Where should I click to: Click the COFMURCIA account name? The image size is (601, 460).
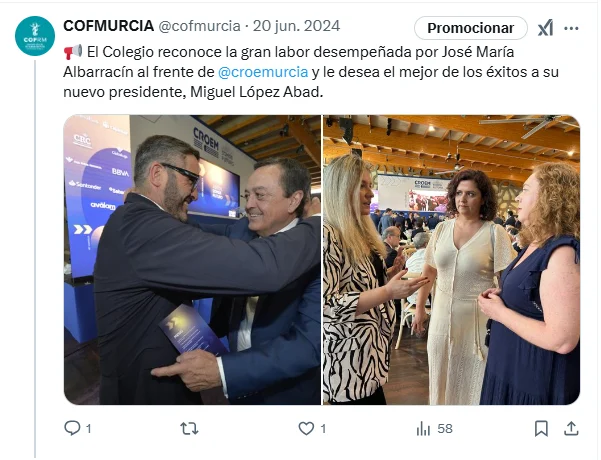[x=108, y=26]
